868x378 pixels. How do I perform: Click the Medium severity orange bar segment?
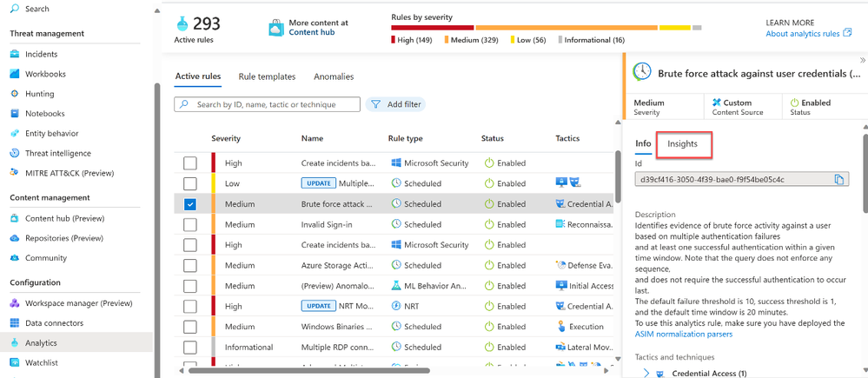(x=567, y=28)
